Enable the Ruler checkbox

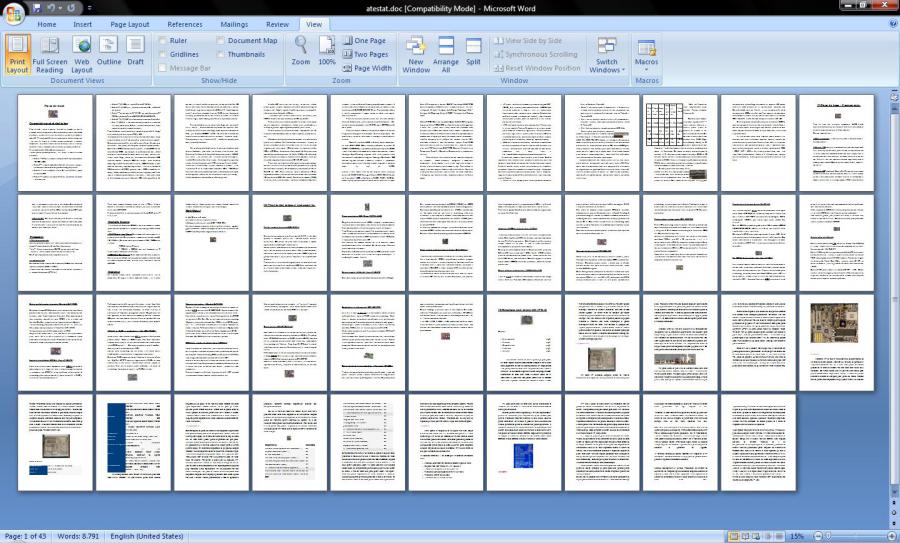[x=163, y=41]
